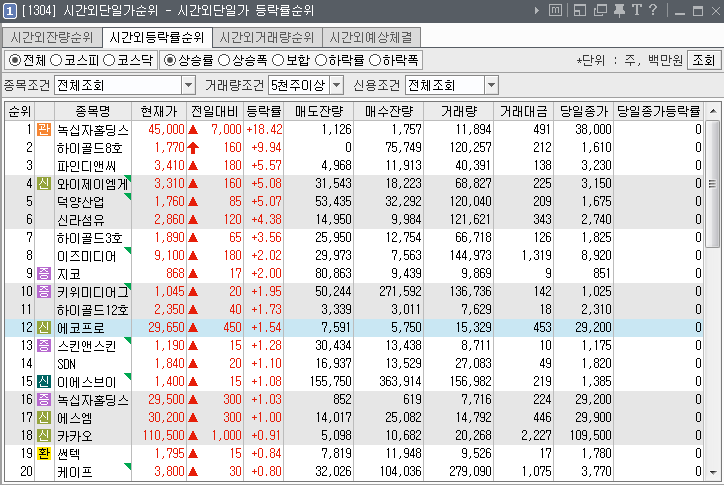Select the 전체 market radio button
Image resolution: width=724 pixels, height=485 pixels.
15,60
